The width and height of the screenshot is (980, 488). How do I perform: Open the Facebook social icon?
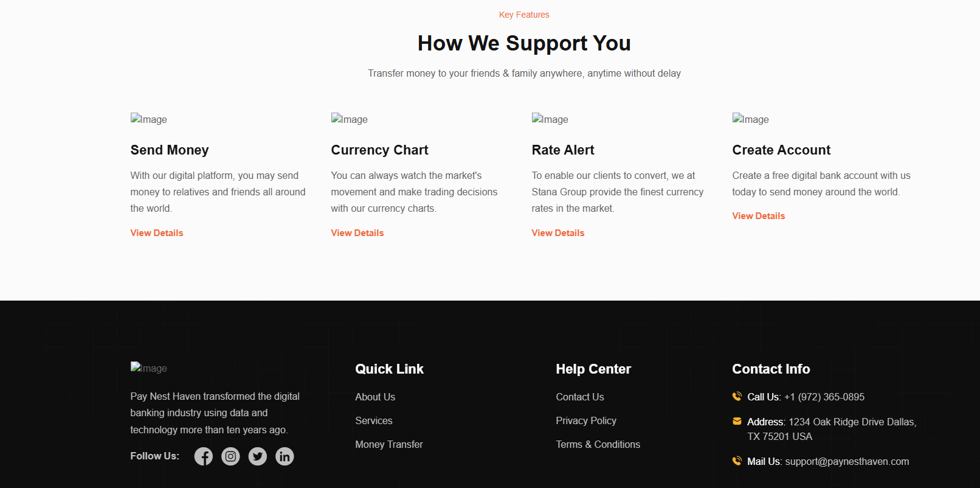204,456
